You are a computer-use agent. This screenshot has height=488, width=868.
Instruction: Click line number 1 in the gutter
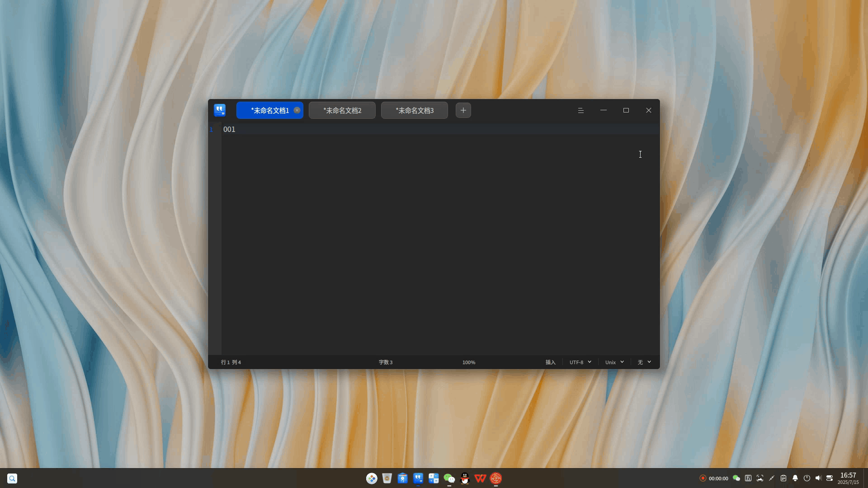click(x=211, y=130)
